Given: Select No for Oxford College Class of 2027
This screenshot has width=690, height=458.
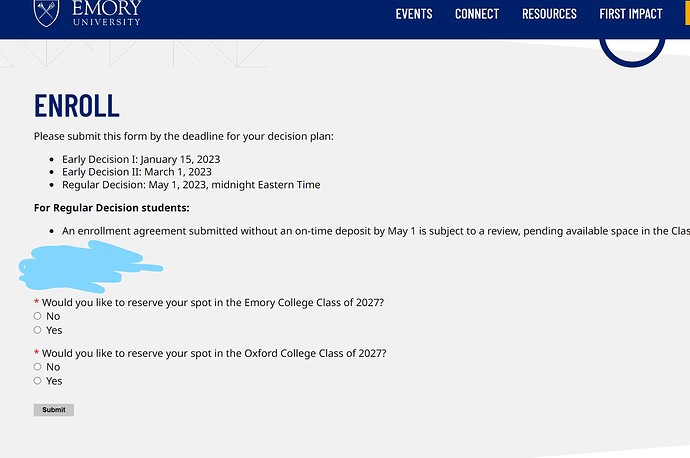Looking at the screenshot, I should (x=38, y=367).
